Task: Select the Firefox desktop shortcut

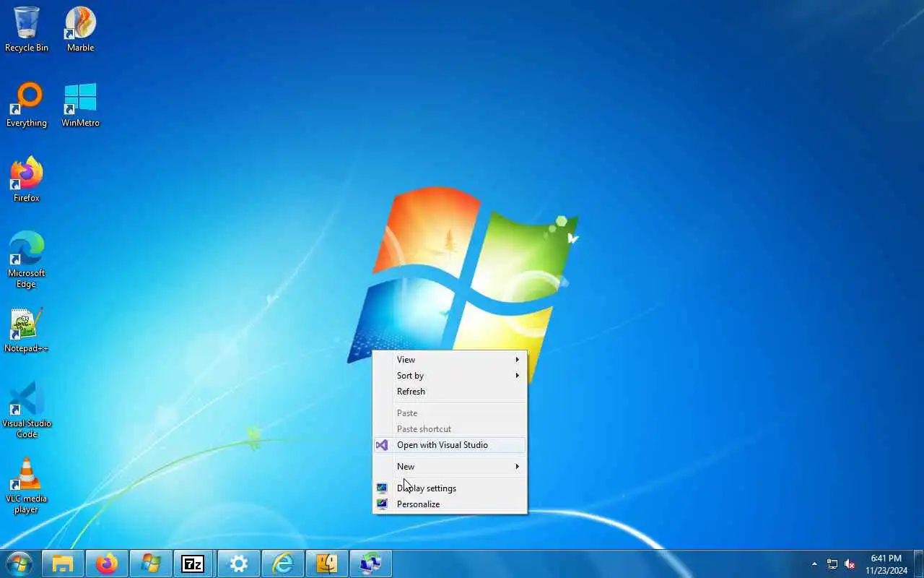Action: 27,180
